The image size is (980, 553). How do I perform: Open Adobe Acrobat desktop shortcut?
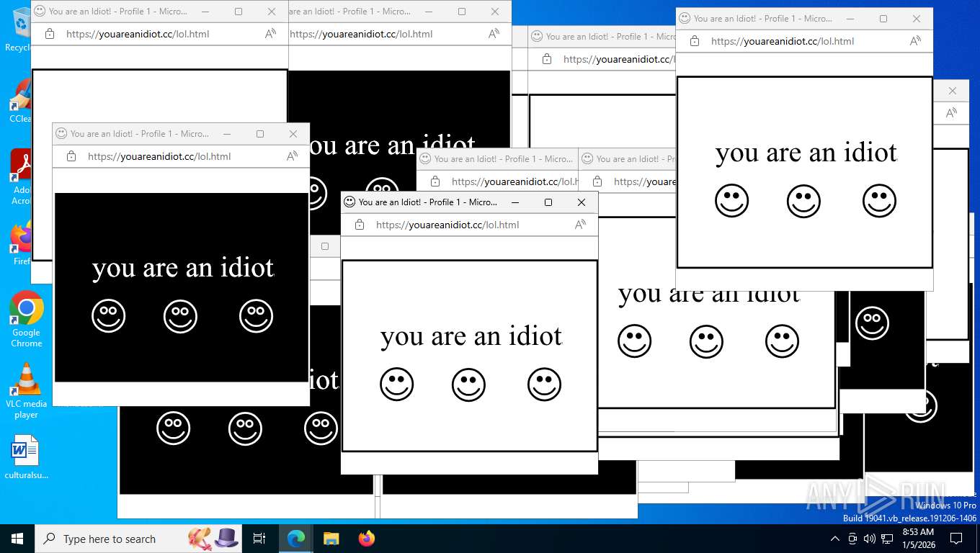(22, 177)
